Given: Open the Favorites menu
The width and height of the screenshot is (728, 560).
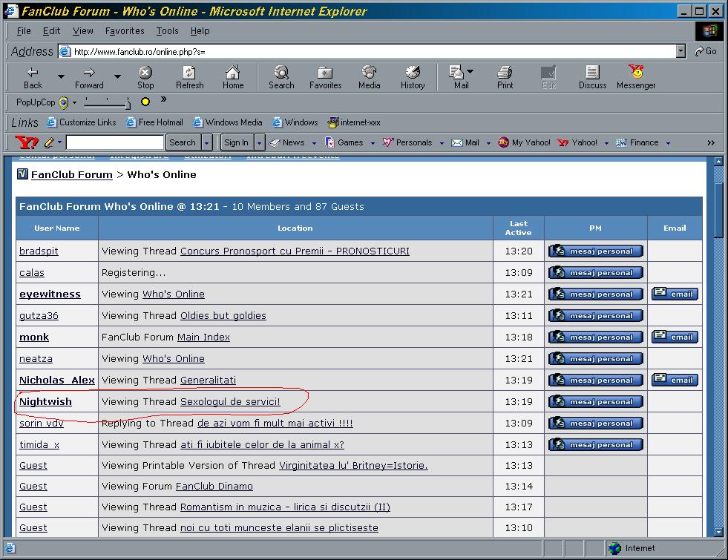Looking at the screenshot, I should click(125, 31).
